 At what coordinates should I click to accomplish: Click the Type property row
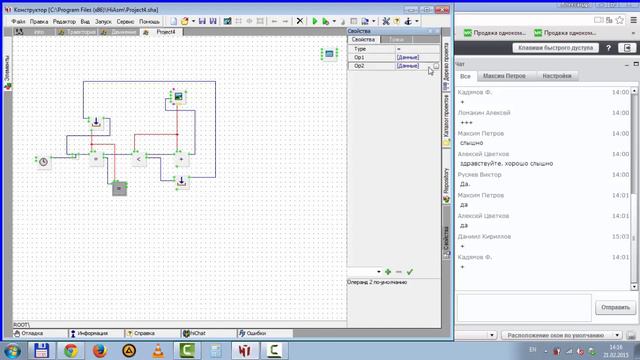pyautogui.click(x=394, y=49)
